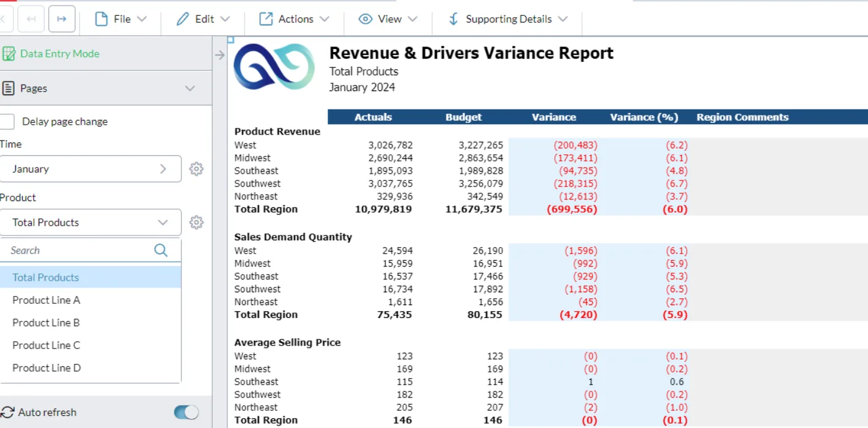
Task: Click the File document icon
Action: [101, 19]
